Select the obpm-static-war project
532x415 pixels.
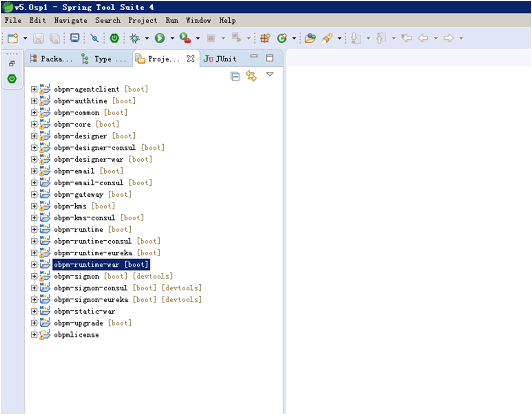coord(84,312)
